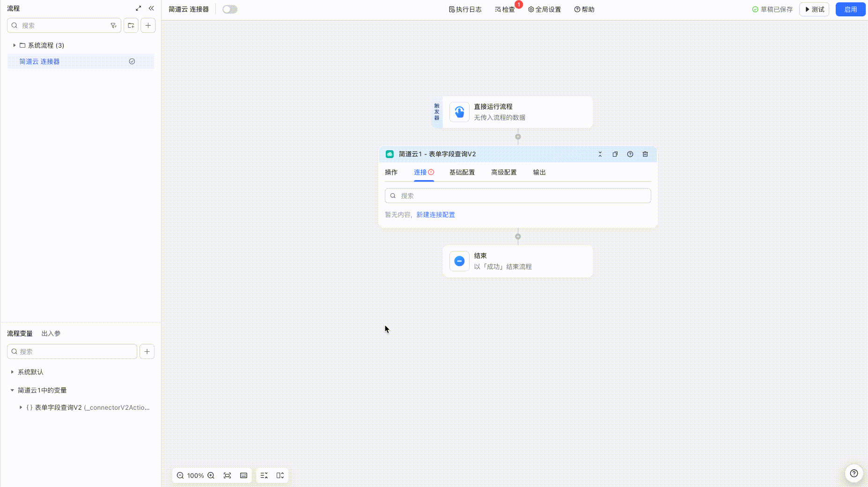Switch to the 连接 tab
868x487 pixels.
click(424, 172)
